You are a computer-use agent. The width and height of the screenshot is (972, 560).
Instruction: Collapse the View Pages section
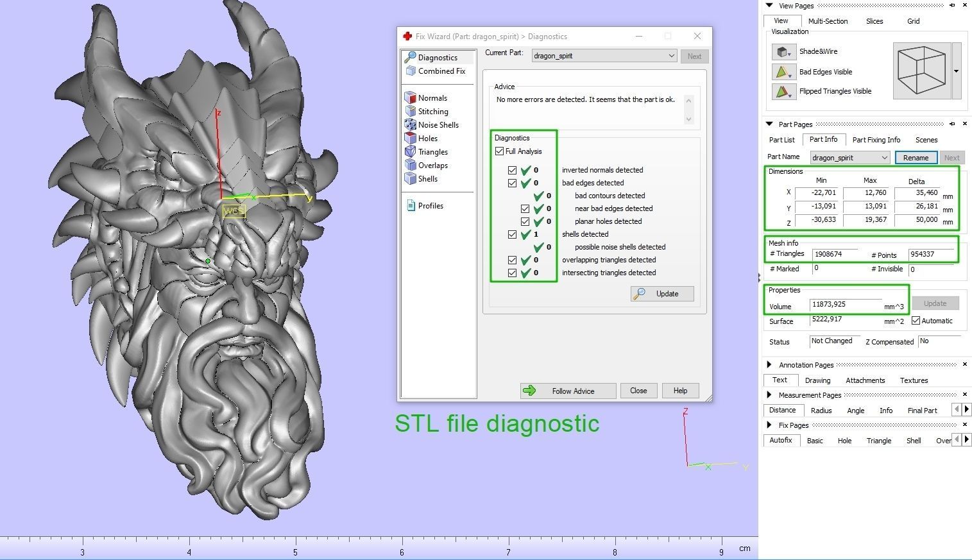click(x=769, y=6)
